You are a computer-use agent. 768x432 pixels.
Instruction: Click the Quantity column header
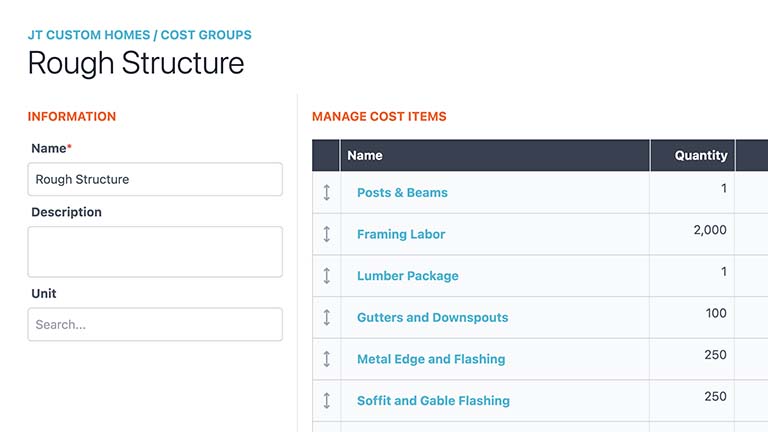(x=700, y=155)
